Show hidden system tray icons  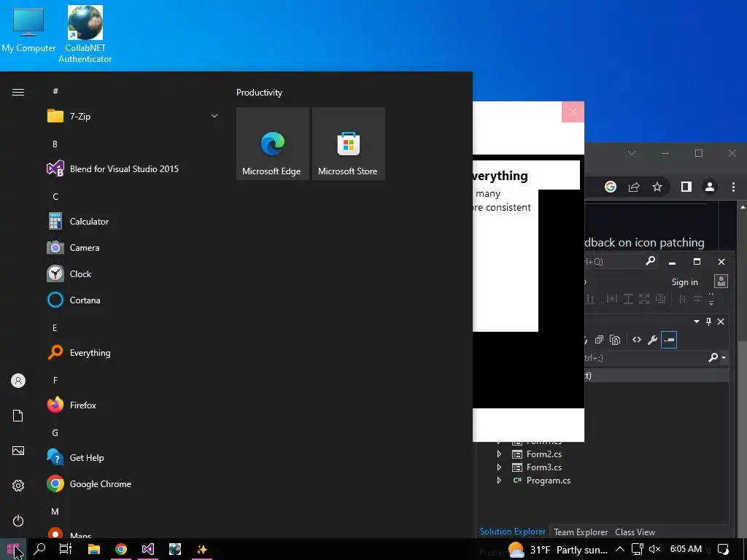[620, 550]
